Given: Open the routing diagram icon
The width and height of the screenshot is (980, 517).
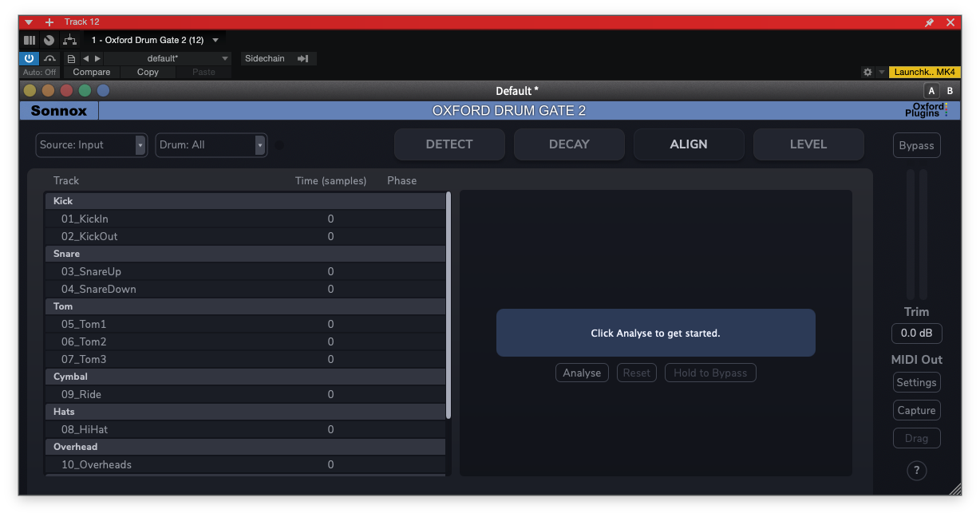Looking at the screenshot, I should (x=70, y=39).
